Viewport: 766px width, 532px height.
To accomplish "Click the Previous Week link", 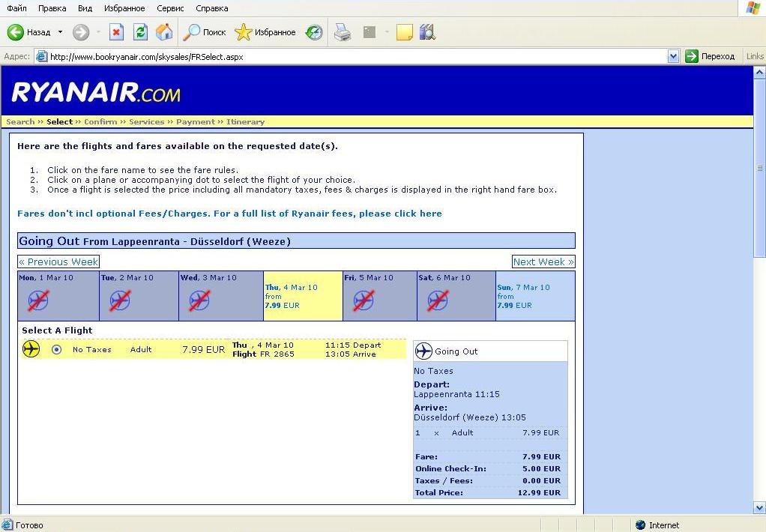I will [58, 262].
